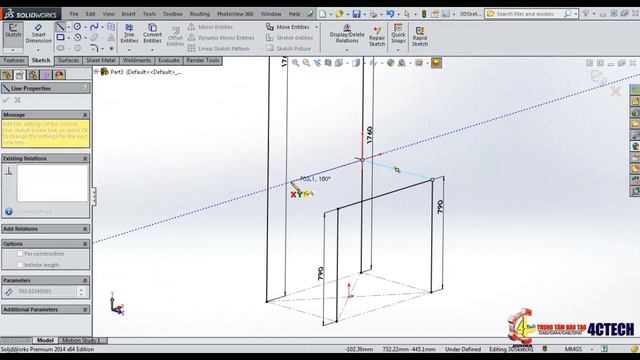Select the Line sketch tool

pyautogui.click(x=60, y=27)
